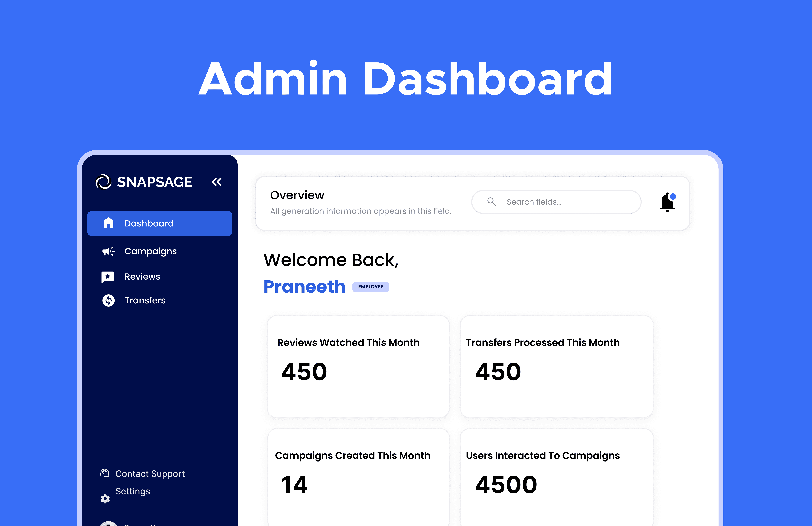Click the Settings gear icon

(105, 499)
